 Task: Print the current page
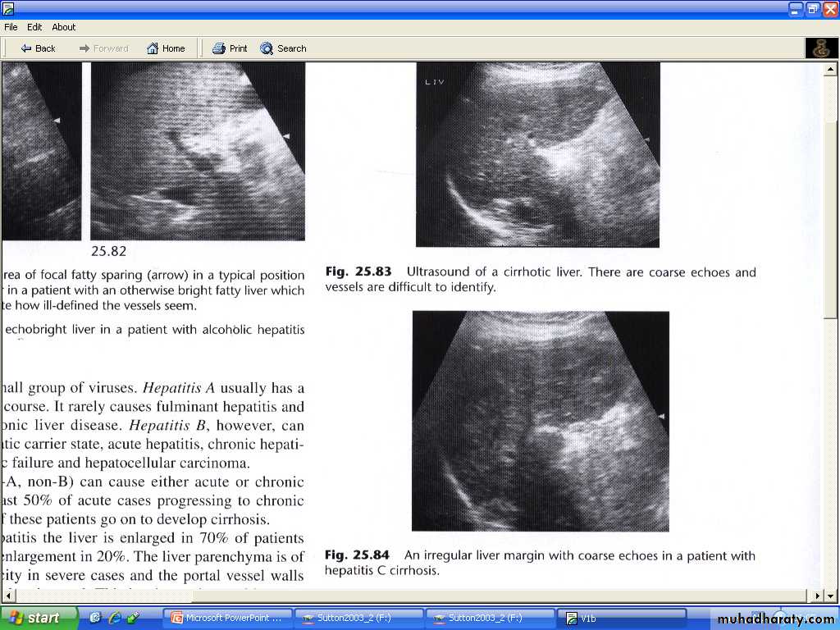click(x=230, y=48)
